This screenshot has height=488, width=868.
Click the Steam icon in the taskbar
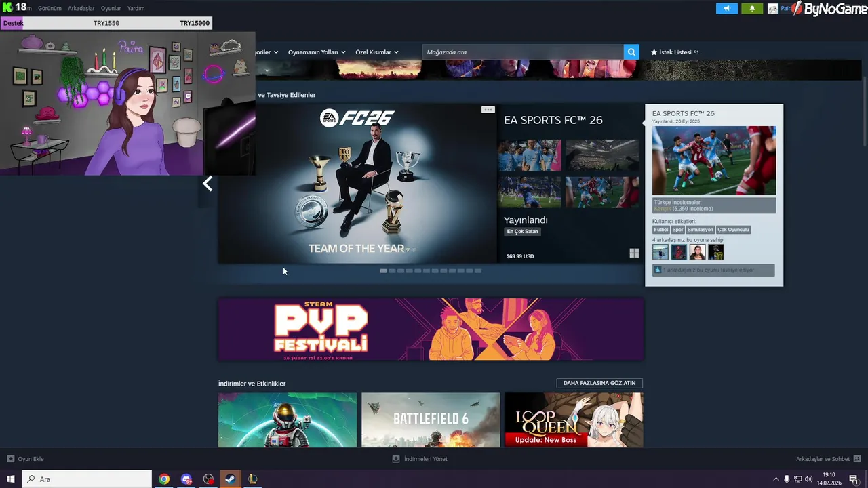pos(231,479)
